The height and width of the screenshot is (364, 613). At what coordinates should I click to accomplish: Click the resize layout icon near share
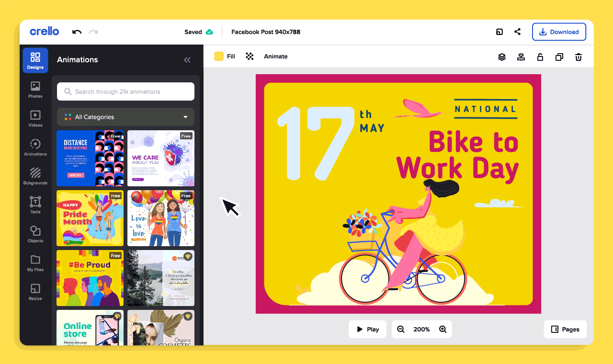pyautogui.click(x=499, y=32)
